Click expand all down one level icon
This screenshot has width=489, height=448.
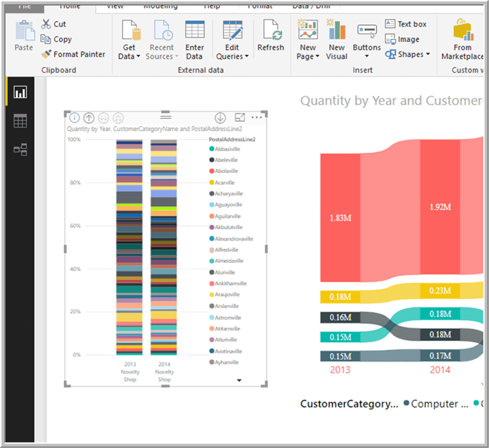tap(118, 117)
